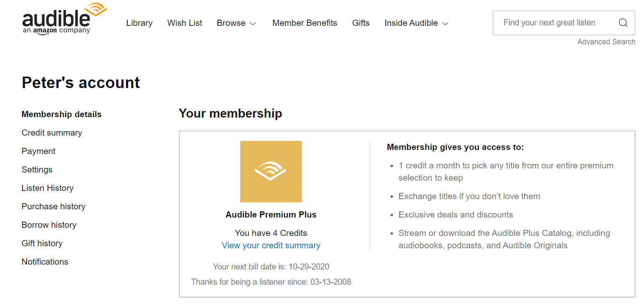Open View your credit summary link

(x=271, y=245)
